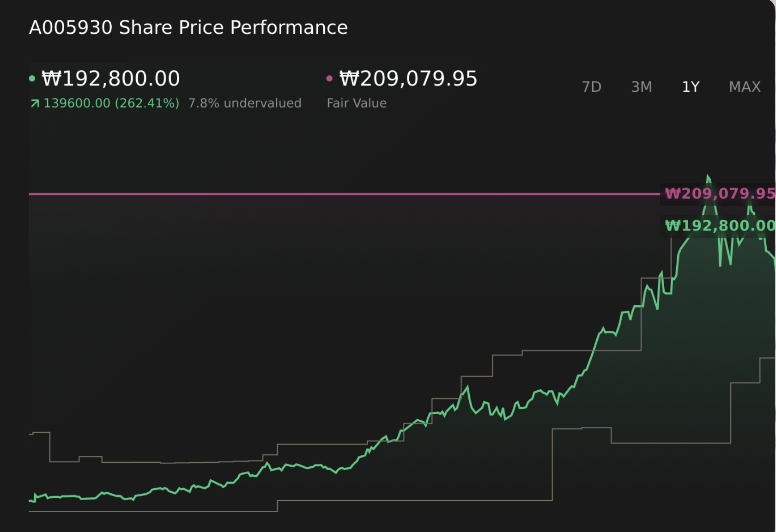Click the pink fair value horizontal line
776x532 pixels.
tap(323, 194)
